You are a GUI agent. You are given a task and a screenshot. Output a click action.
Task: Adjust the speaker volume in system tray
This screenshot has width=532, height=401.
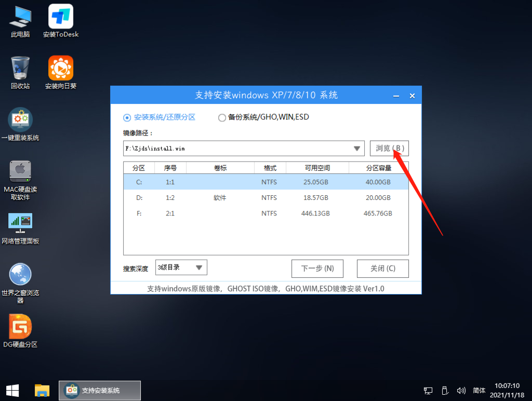click(x=461, y=390)
